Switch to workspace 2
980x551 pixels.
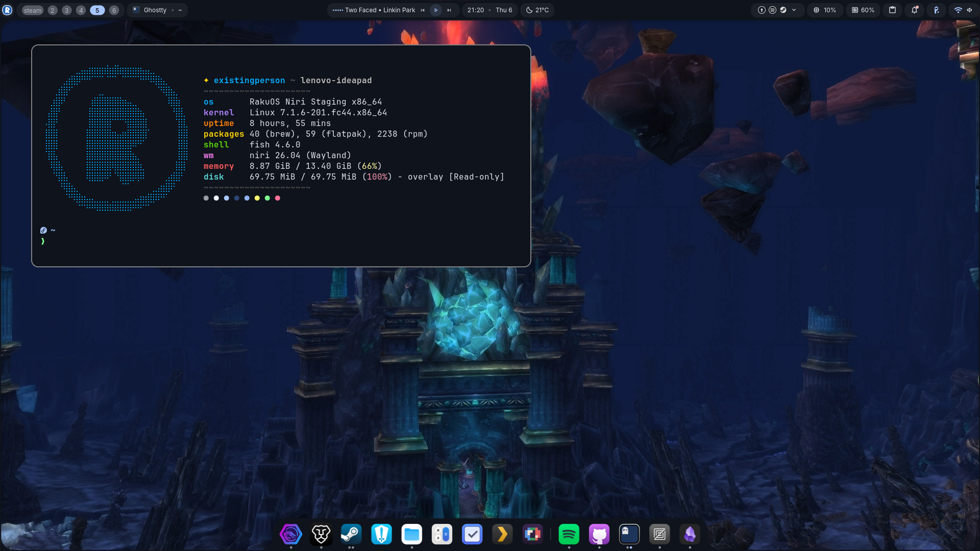pos(53,10)
